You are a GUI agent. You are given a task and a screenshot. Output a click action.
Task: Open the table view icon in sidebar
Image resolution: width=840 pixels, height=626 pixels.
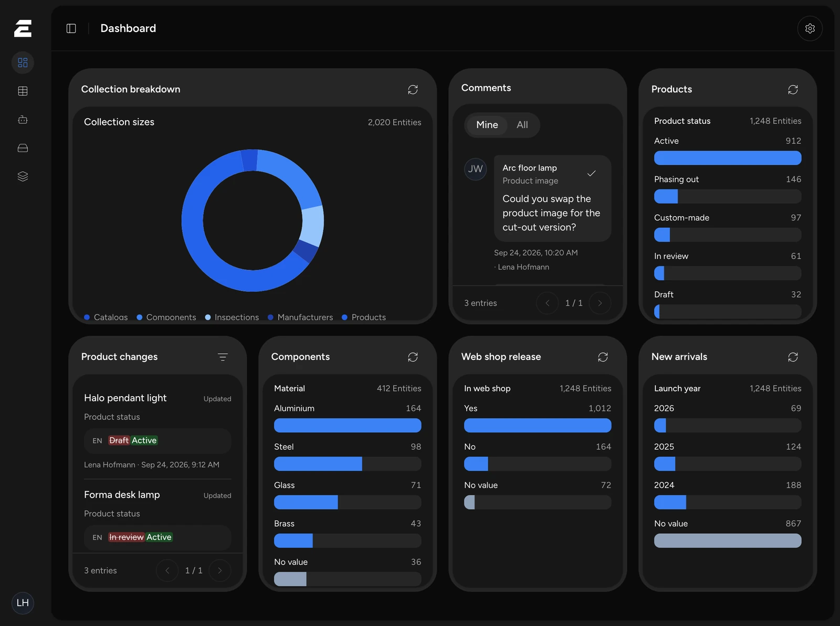tap(23, 91)
